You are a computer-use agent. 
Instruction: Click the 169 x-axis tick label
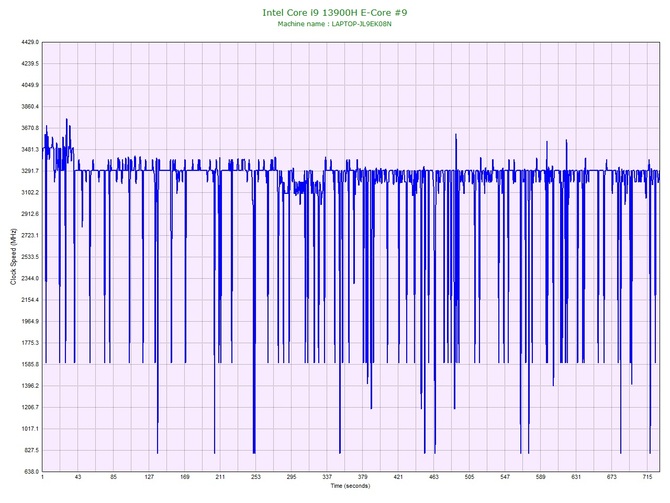(x=185, y=477)
